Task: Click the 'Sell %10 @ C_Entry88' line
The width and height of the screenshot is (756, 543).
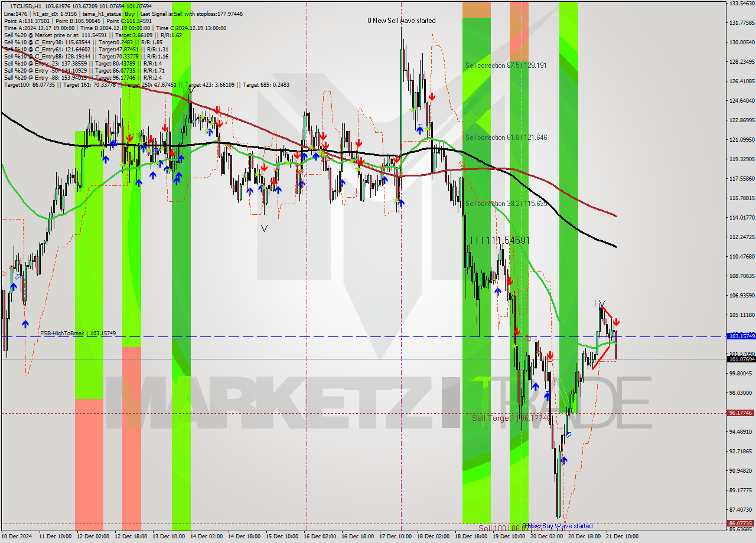Action: (x=86, y=56)
